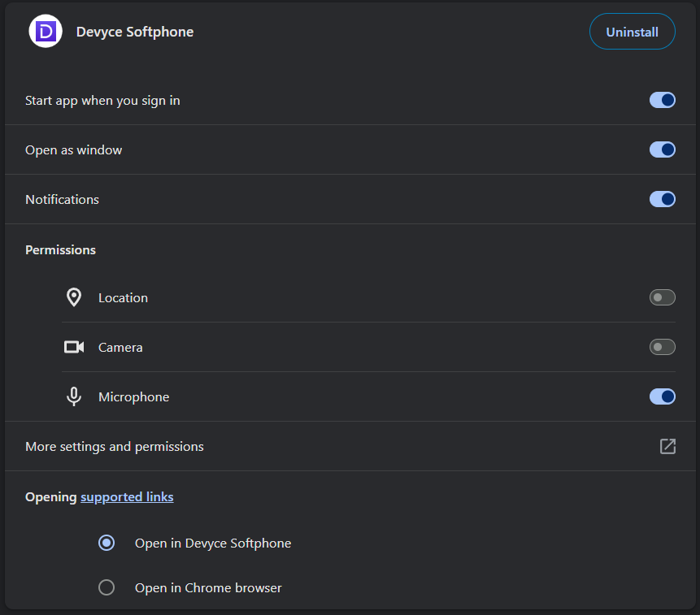
Task: Uninstall the Devyce Softphone app
Action: (x=633, y=32)
